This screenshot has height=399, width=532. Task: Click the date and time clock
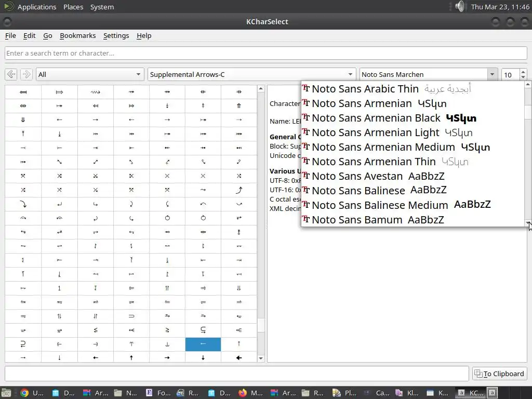click(500, 7)
